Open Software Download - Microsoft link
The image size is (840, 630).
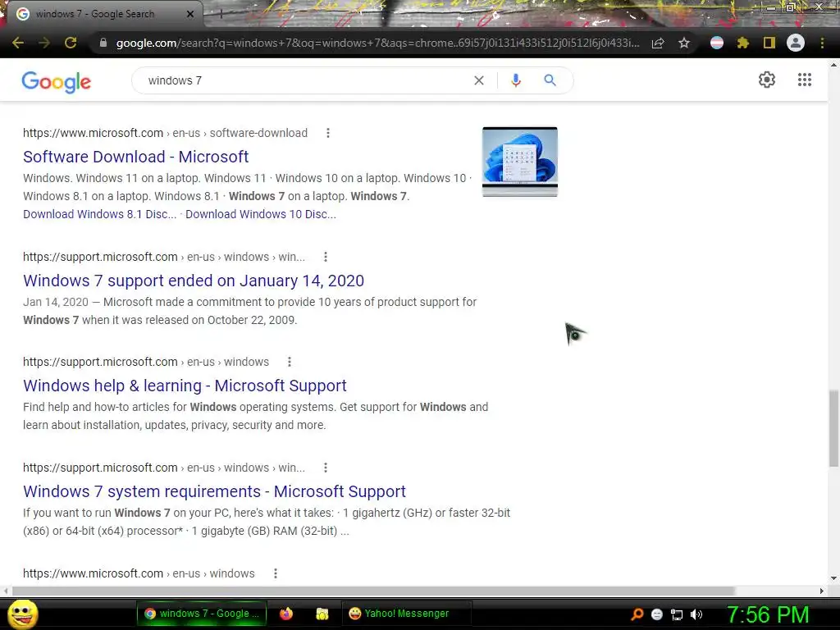pyautogui.click(x=135, y=157)
